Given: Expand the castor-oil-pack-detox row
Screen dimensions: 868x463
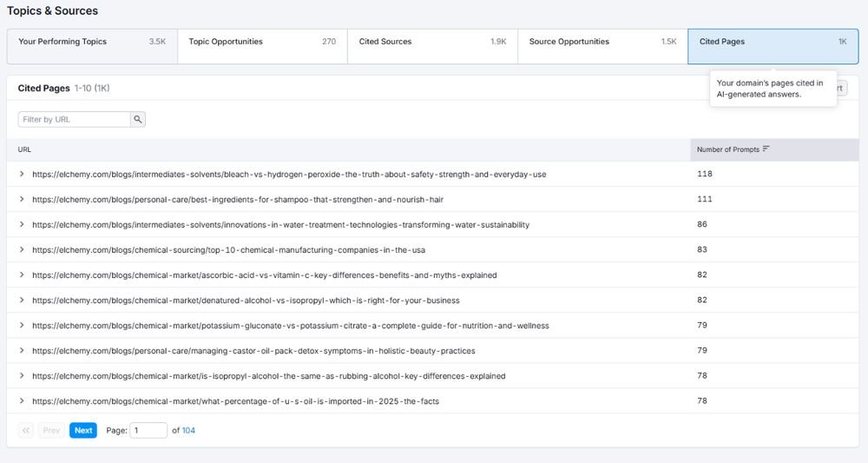Looking at the screenshot, I should click(x=22, y=351).
